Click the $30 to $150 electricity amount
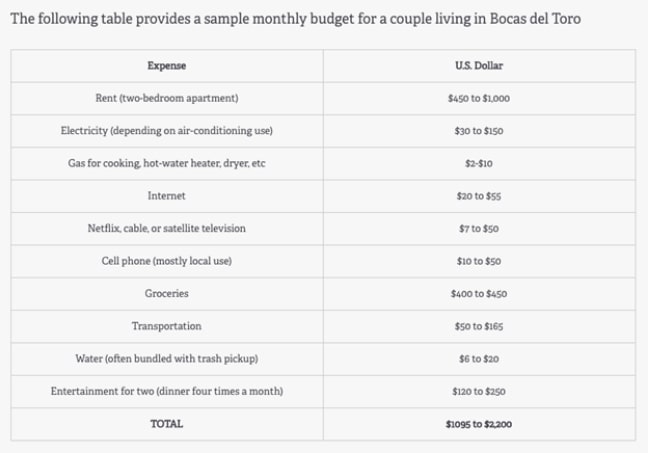Image resolution: width=648 pixels, height=453 pixels. click(x=479, y=131)
